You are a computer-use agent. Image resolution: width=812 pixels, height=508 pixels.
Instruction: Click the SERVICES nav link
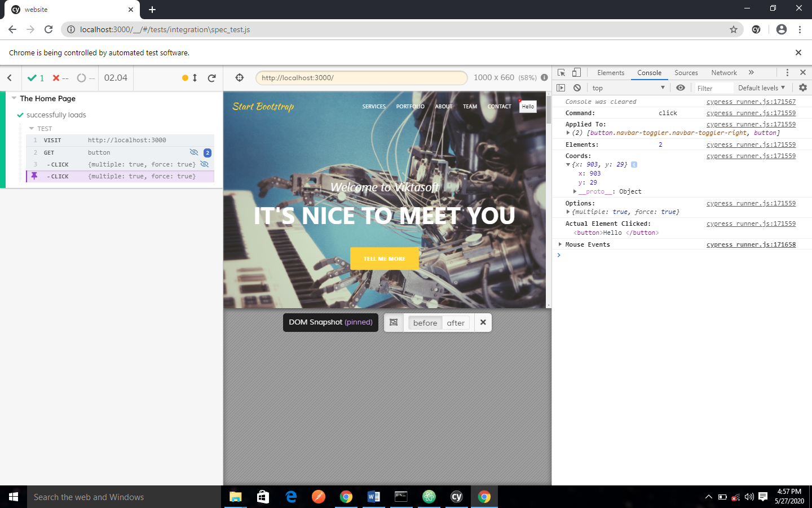(x=374, y=107)
